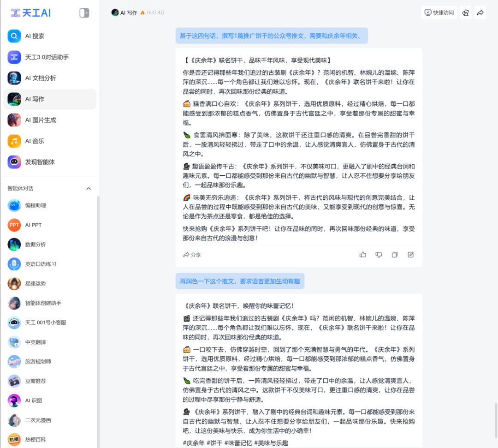This screenshot has width=498, height=448.
Task: Click the first prompt bubble about 庆余年
Action: 272,36
